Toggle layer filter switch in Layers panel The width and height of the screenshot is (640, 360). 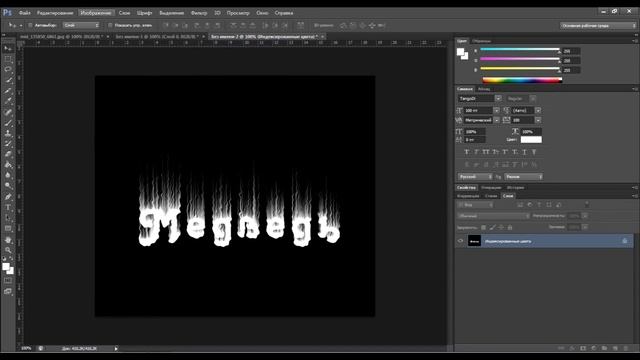click(587, 204)
